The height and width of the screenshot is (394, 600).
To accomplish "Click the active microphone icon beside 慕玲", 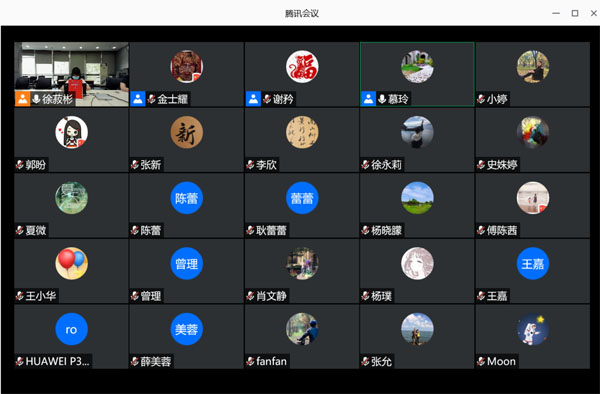I will coord(382,99).
